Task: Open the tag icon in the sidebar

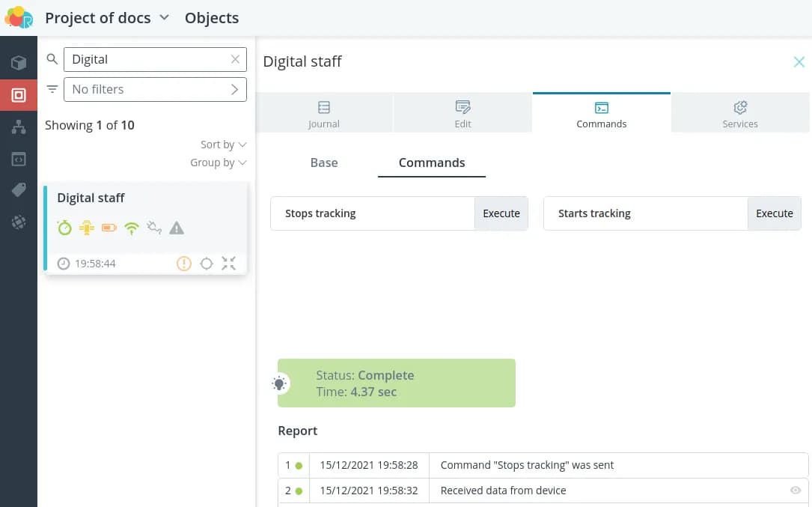Action: point(19,191)
